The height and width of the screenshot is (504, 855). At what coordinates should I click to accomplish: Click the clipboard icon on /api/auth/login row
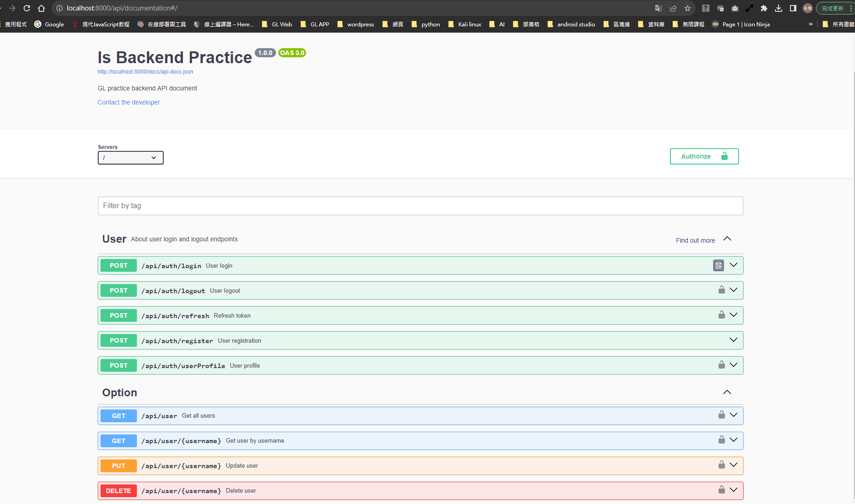[x=718, y=265]
